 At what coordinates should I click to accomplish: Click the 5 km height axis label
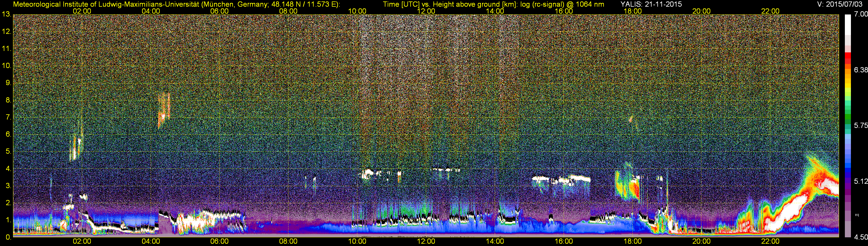[x=9, y=151]
